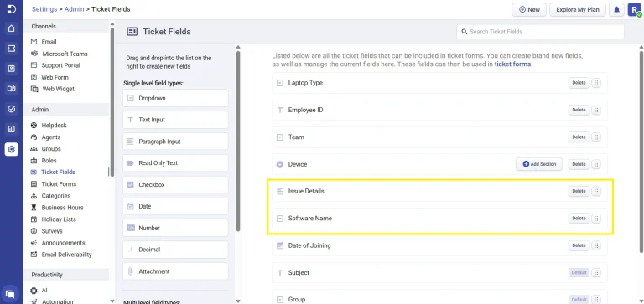Open Email channel settings

click(x=49, y=42)
